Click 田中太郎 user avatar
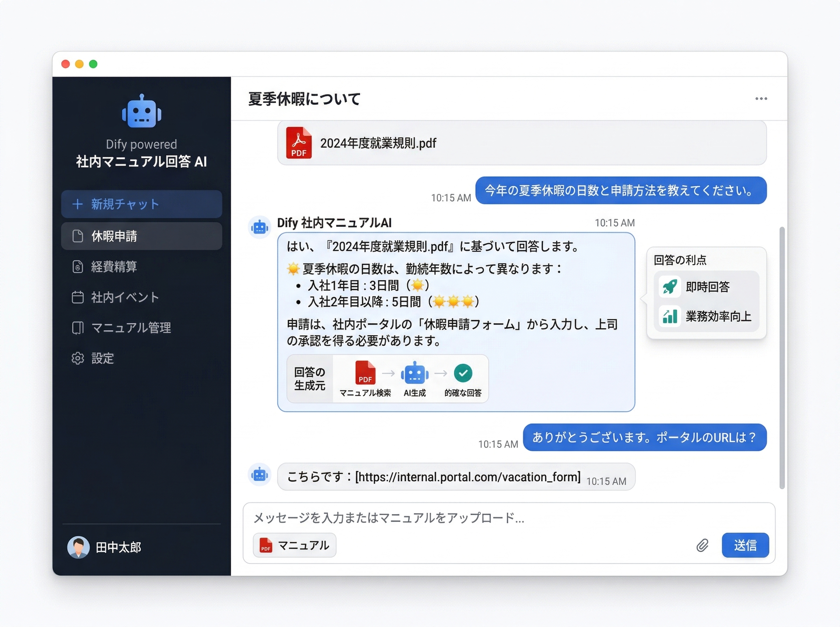This screenshot has height=627, width=840. click(78, 547)
